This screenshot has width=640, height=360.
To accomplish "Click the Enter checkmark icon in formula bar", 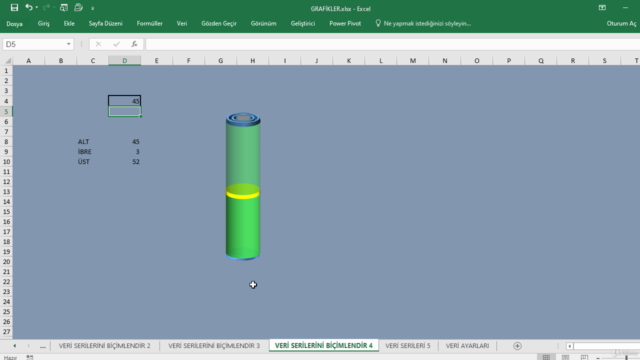I will [117, 44].
